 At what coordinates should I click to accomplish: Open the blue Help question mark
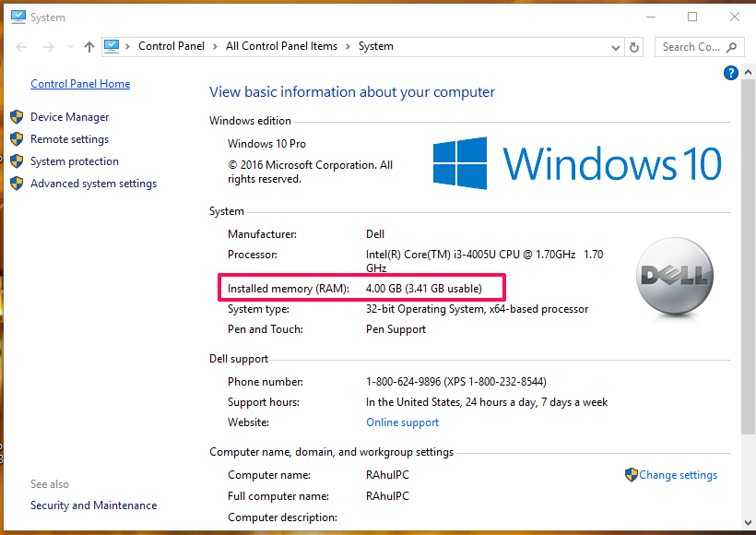pos(731,73)
